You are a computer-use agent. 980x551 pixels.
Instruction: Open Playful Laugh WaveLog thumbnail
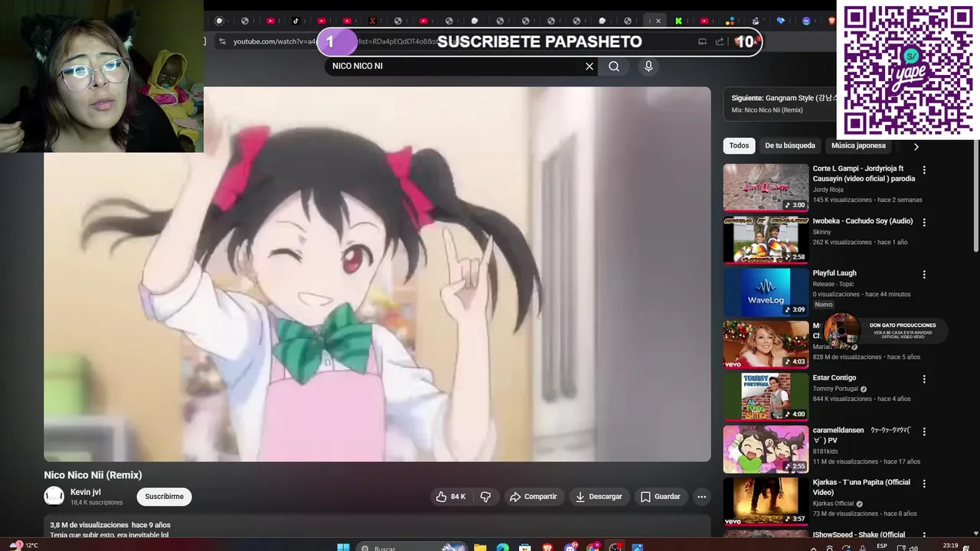point(766,292)
